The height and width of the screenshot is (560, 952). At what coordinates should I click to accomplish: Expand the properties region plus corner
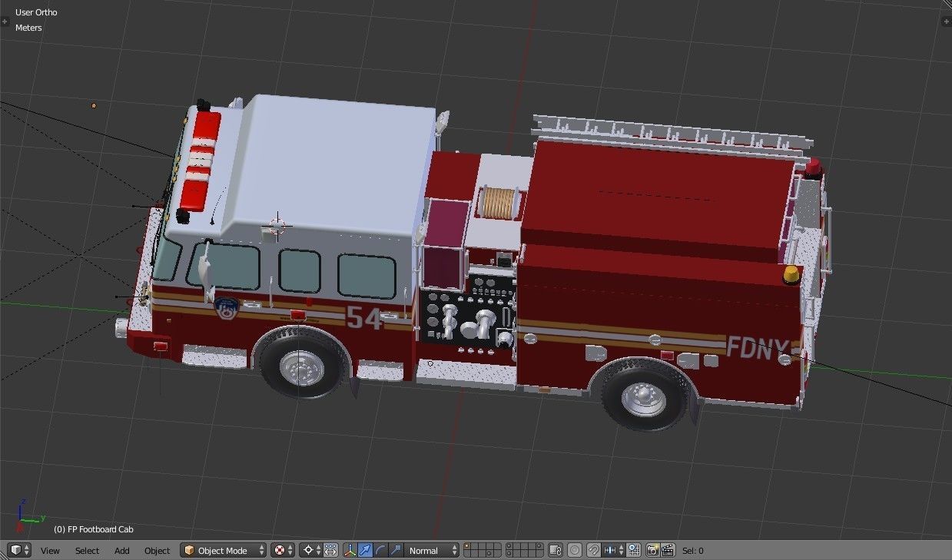tap(947, 21)
